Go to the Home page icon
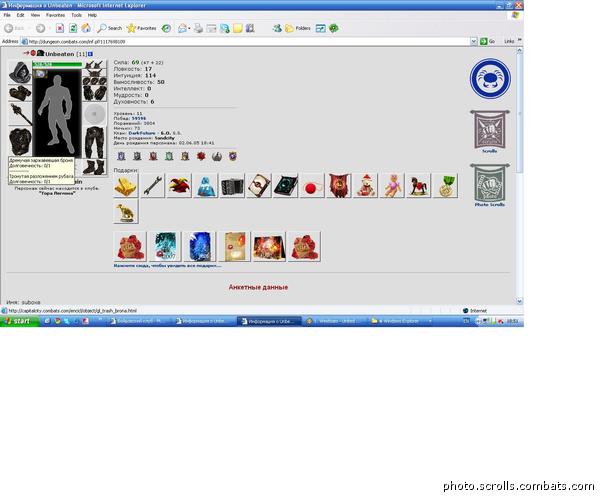Screen dimensions: 600x496 point(86,28)
